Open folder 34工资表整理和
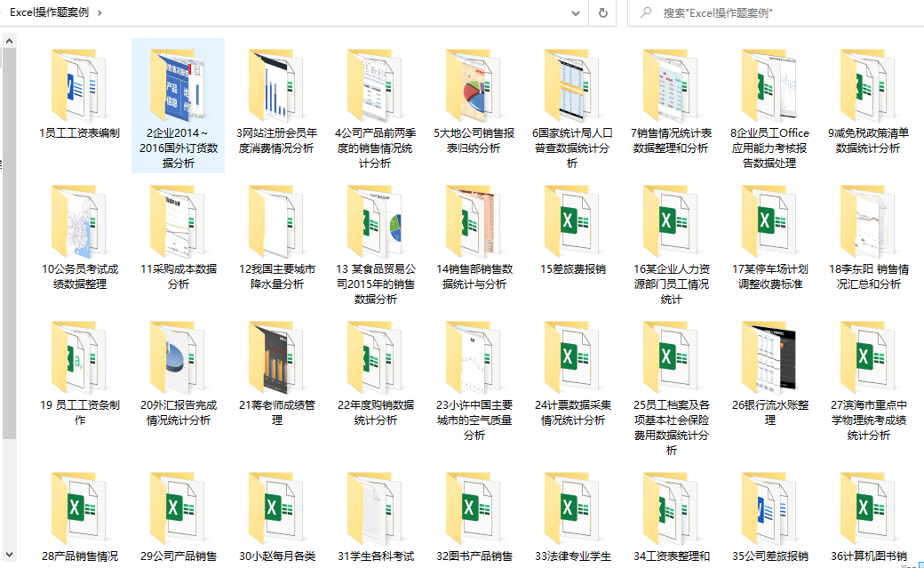The image size is (924, 568). click(x=671, y=516)
